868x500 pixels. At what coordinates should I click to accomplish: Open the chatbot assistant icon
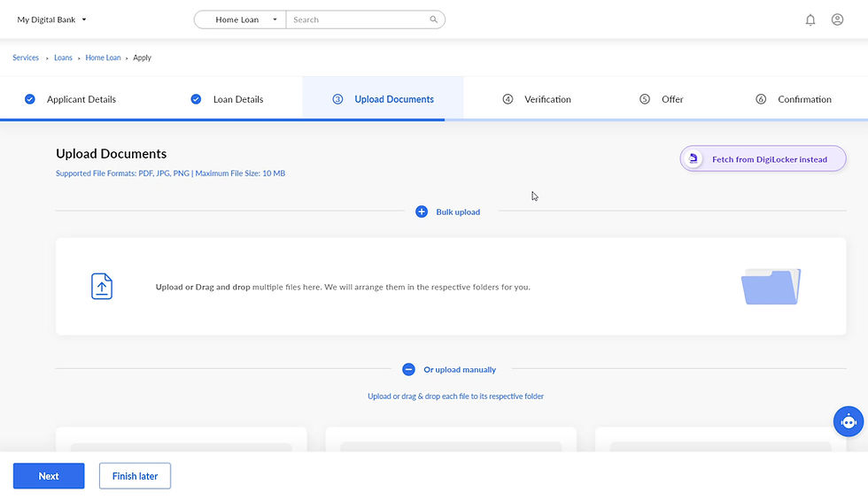[849, 421]
